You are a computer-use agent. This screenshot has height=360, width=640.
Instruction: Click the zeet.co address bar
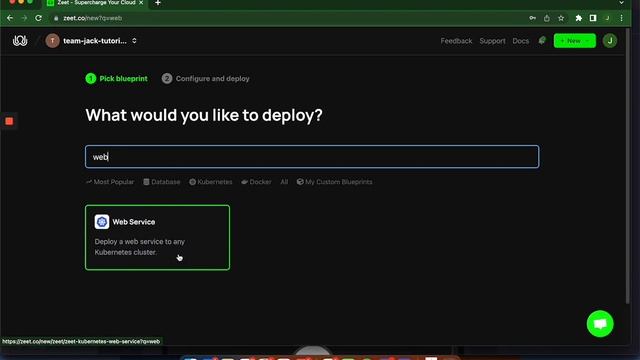coord(286,18)
